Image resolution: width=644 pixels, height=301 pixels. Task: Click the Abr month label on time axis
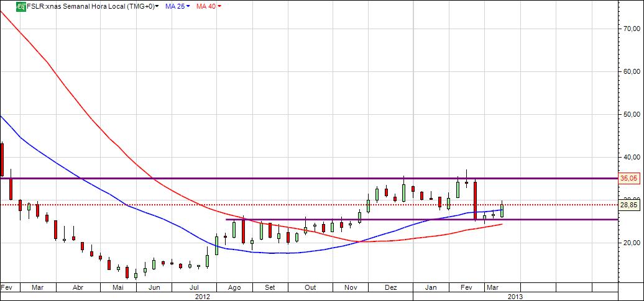click(78, 287)
